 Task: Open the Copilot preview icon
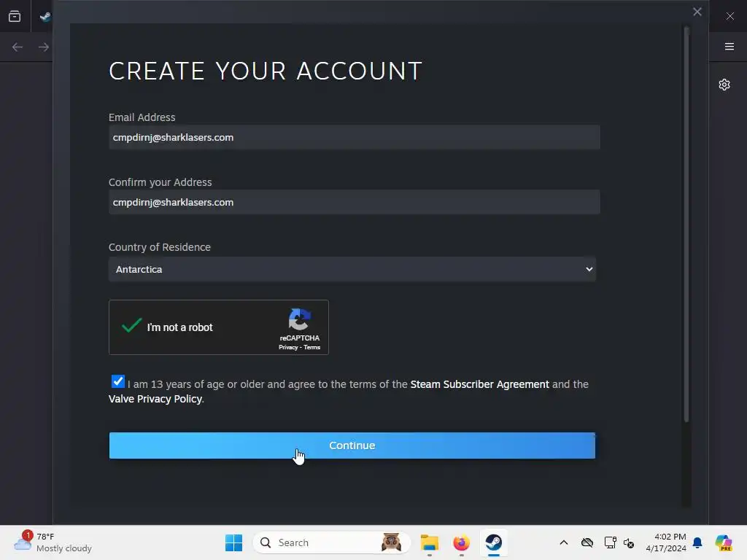tap(724, 542)
